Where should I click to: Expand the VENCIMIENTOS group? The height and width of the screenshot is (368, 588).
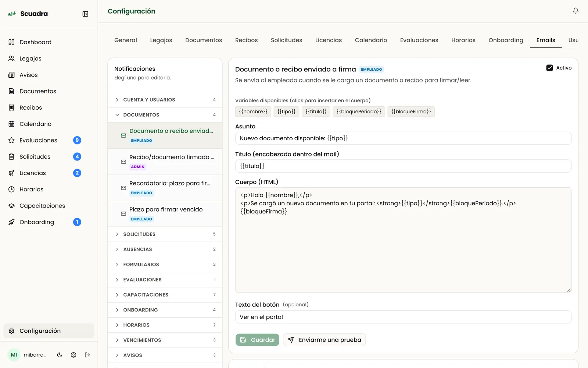[165, 340]
